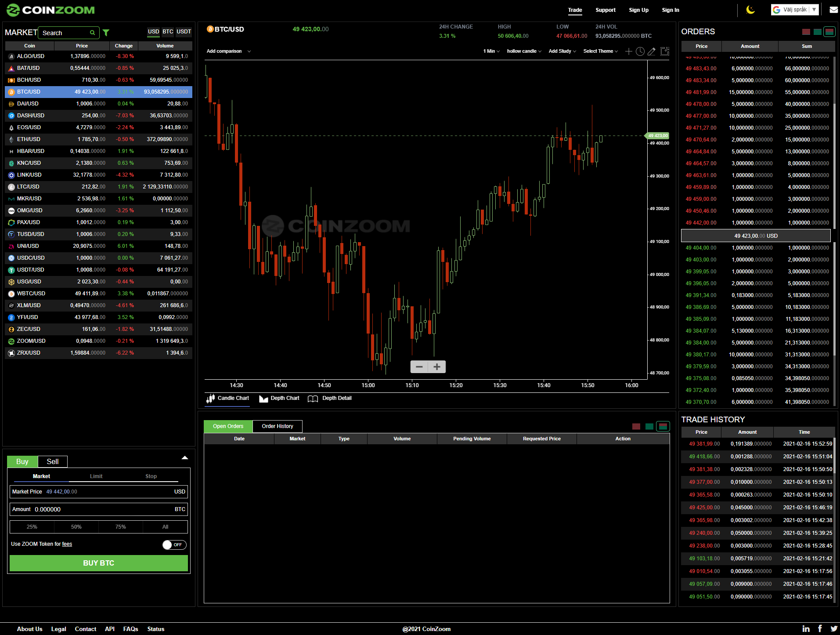This screenshot has height=635, width=840.
Task: Show buy-only orders in Orders panel
Action: click(817, 32)
